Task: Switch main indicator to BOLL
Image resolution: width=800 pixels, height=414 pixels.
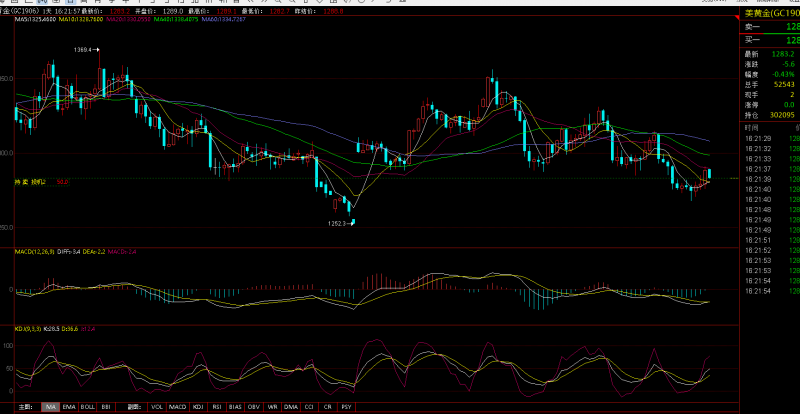Action: pyautogui.click(x=88, y=407)
